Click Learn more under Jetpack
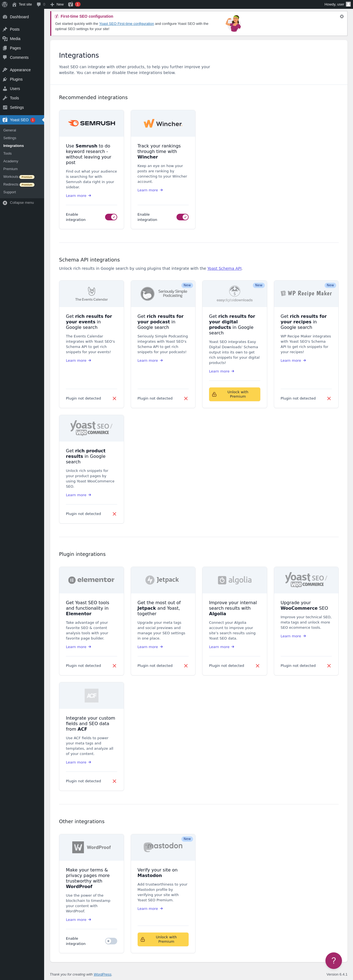Image resolution: width=353 pixels, height=980 pixels. [150, 647]
